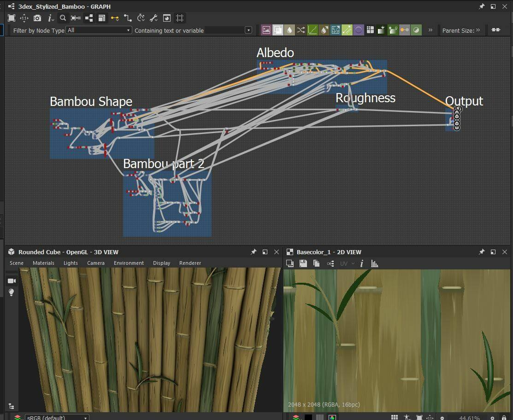The height and width of the screenshot is (420, 513).
Task: Expand the containing text or variable dropdown
Action: [x=248, y=30]
